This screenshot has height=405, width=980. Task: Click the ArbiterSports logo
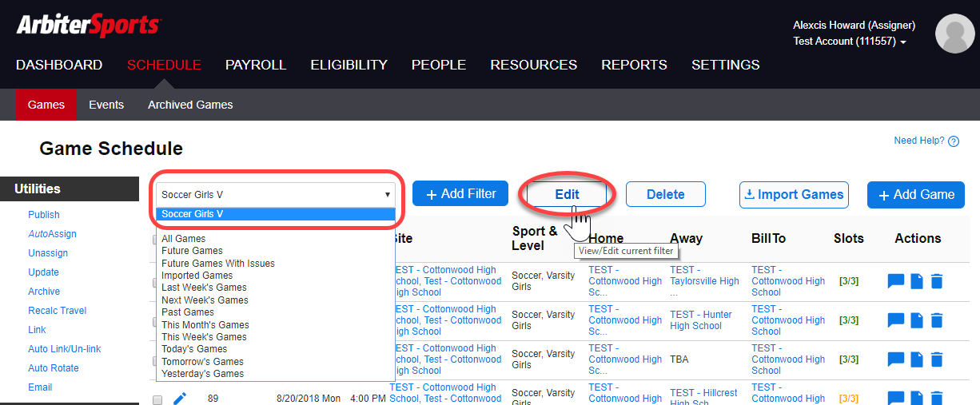(x=88, y=25)
